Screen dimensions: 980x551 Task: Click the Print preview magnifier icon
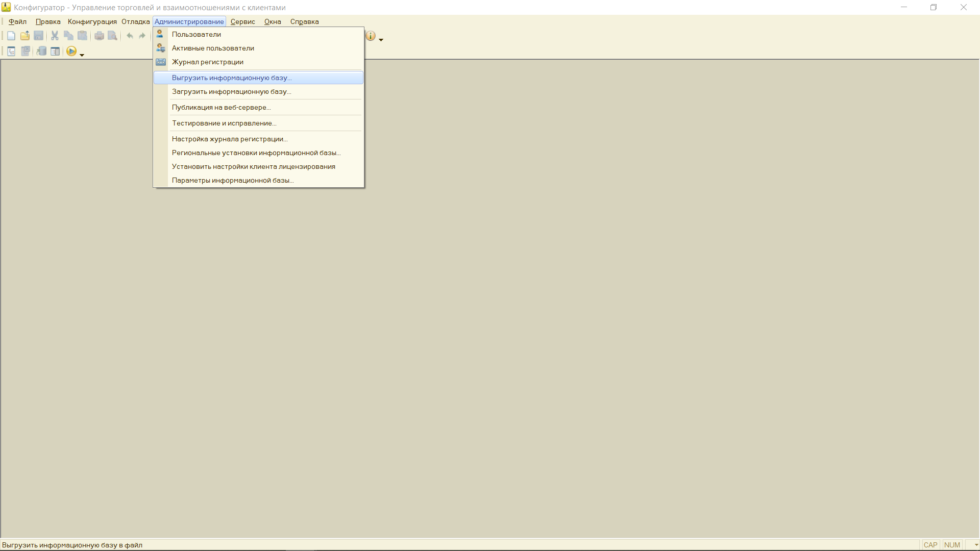[113, 36]
